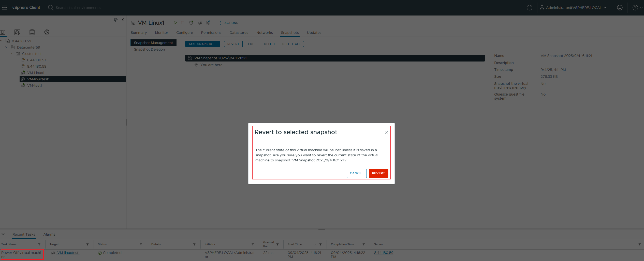Power on VM-Linux1 with the play icon
Screen dimensions: 644x261
[x=175, y=23]
